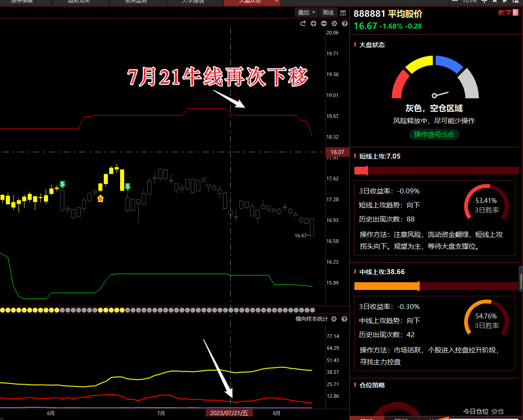Click the 短线上攻 red progress bar
The image size is (523, 420).
[x=436, y=171]
